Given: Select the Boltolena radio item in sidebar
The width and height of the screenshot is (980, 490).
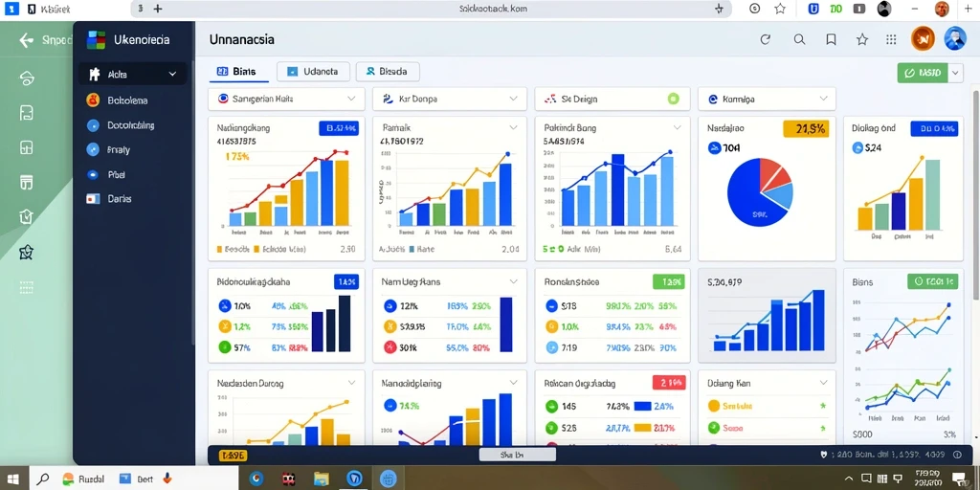Looking at the screenshot, I should (93, 100).
